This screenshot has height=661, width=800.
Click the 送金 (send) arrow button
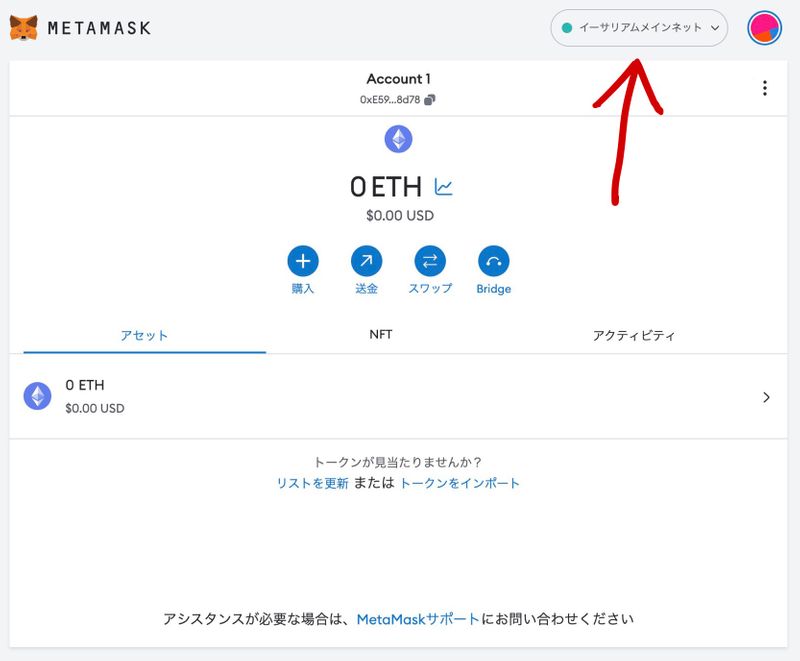pyautogui.click(x=366, y=261)
